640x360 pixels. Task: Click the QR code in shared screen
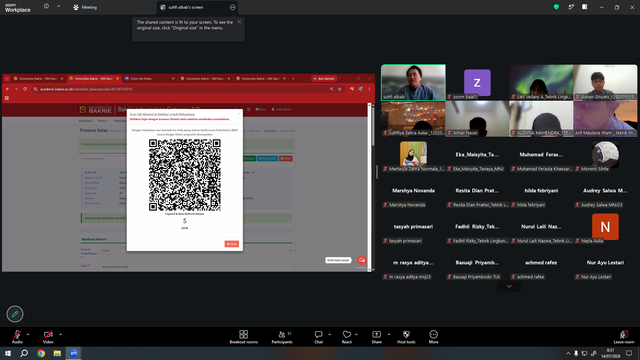pos(184,175)
